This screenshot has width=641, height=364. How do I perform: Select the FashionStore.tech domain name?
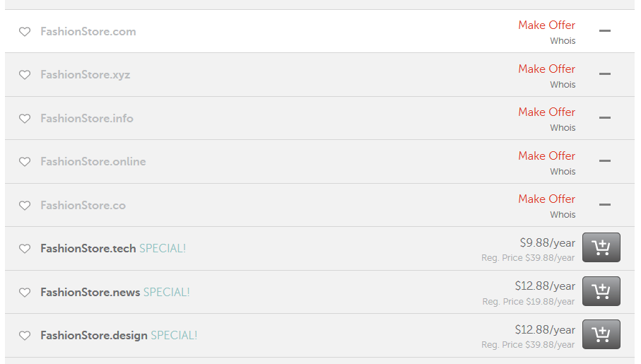[88, 248]
